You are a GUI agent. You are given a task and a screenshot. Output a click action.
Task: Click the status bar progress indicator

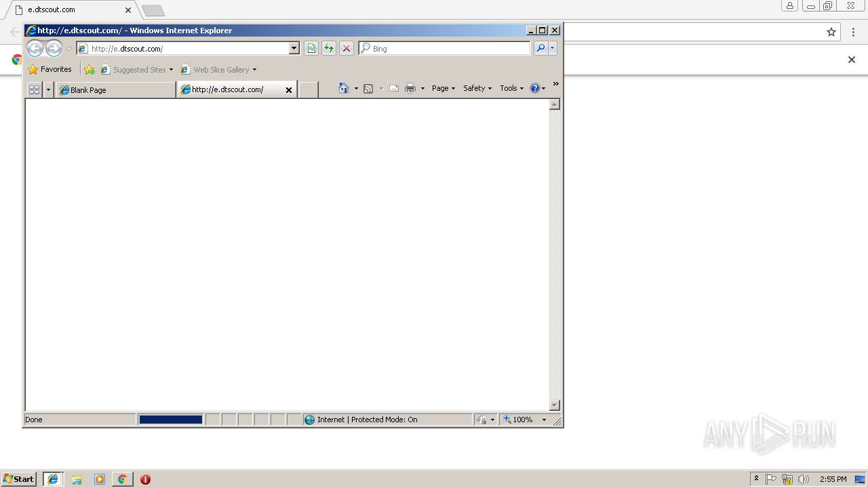click(x=171, y=420)
